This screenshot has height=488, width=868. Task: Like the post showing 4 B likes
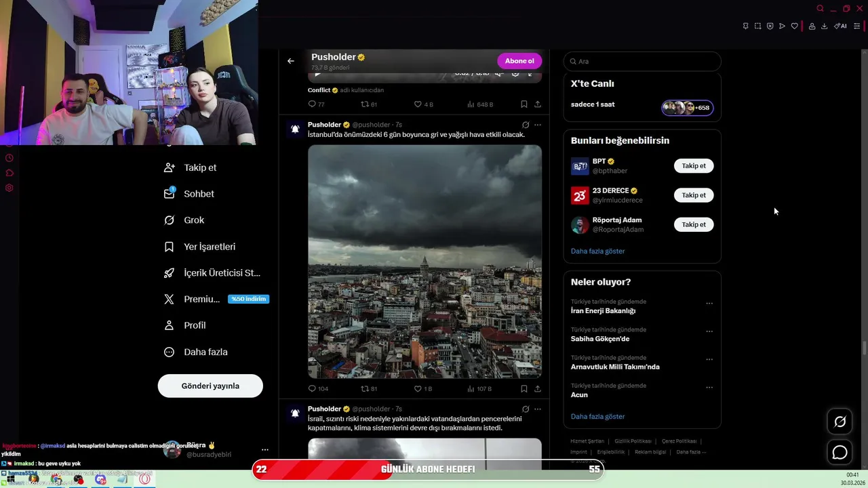(x=423, y=104)
